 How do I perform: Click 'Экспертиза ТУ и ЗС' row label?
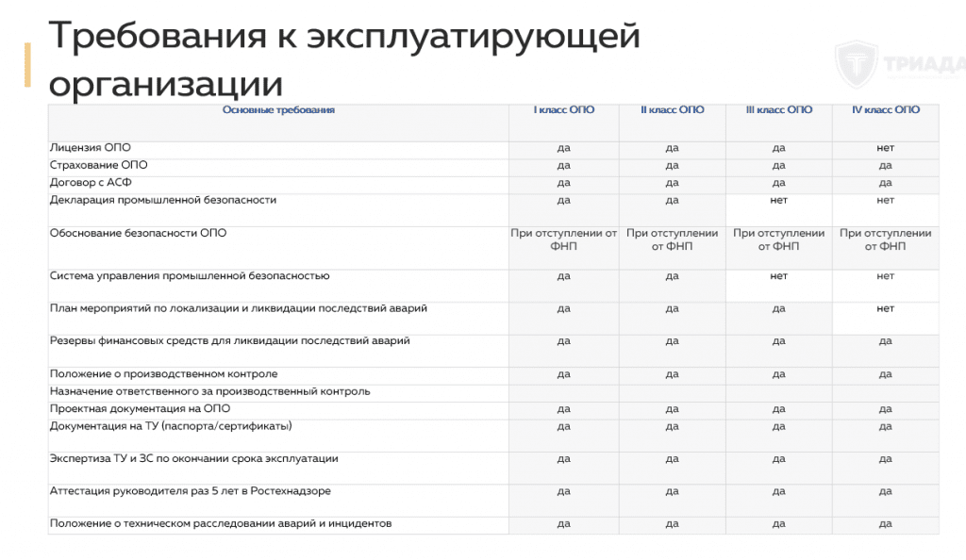[193, 458]
